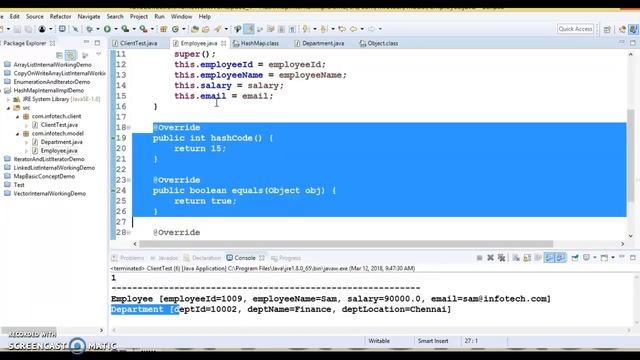Collapse the hashCode method fold at line 18
Viewport: 640px width, 360px height.
click(x=129, y=127)
